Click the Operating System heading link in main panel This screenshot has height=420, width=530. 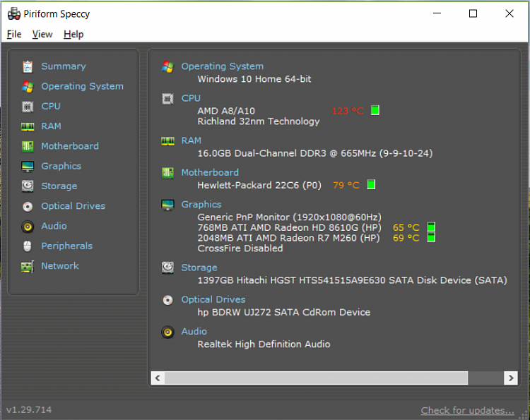223,66
